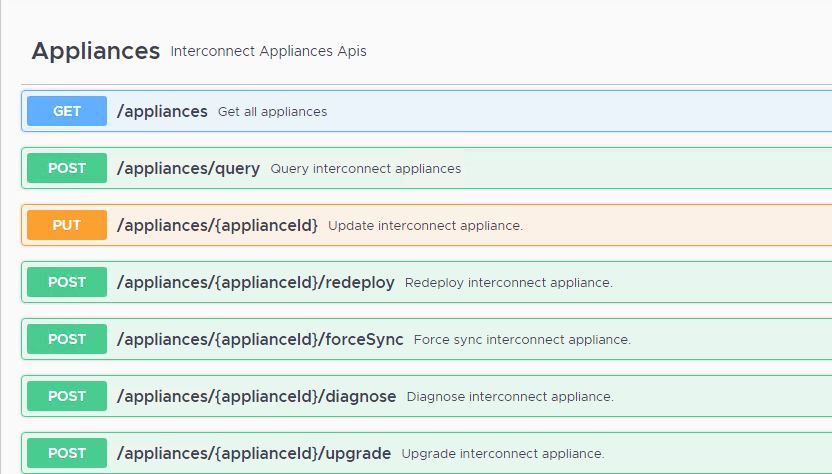Click the 'Interconnect Appliances Apis' section description
Image resolution: width=832 pixels, height=474 pixels.
[268, 51]
